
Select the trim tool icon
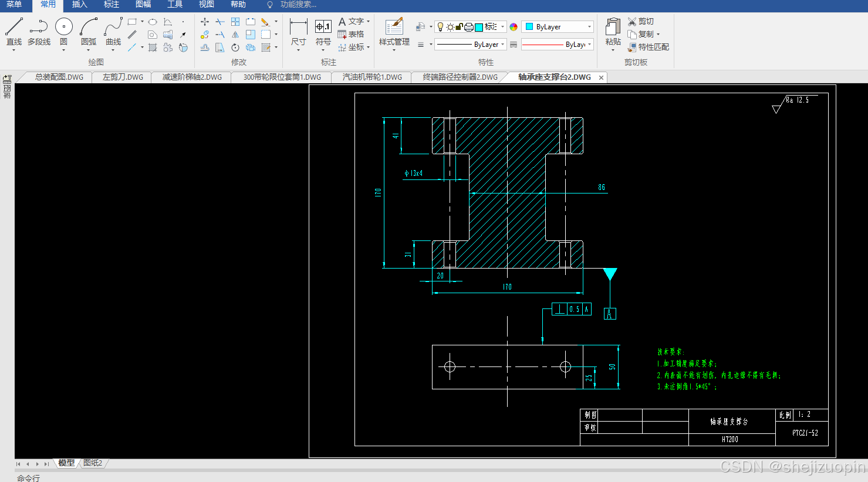coord(220,22)
